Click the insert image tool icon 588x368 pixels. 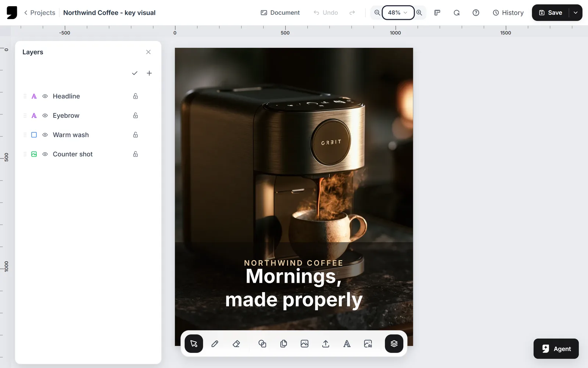[305, 344]
